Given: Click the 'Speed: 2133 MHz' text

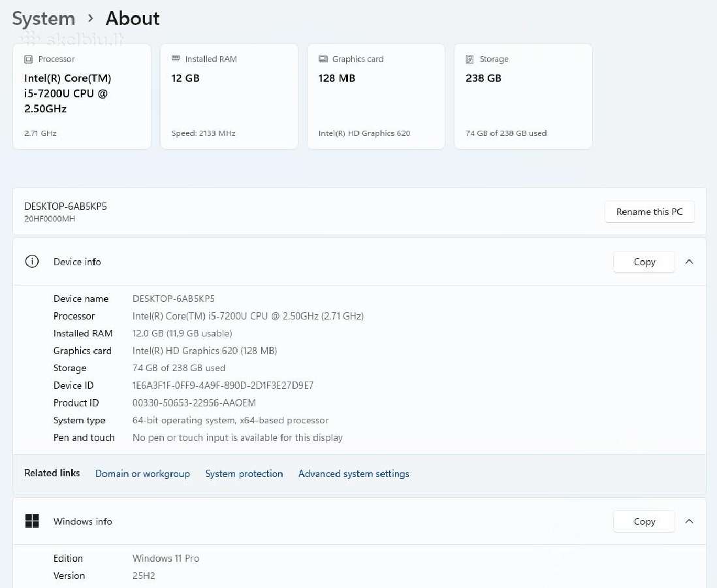Looking at the screenshot, I should (x=204, y=133).
